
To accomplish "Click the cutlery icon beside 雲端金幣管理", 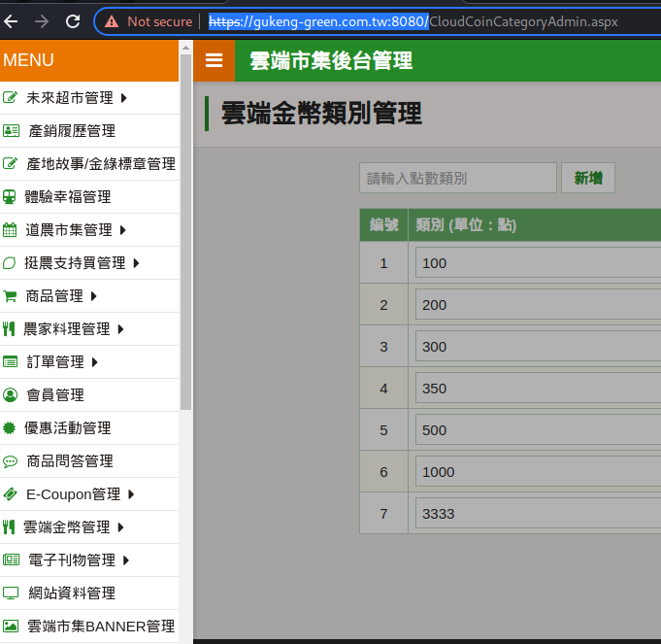I will click(9, 527).
